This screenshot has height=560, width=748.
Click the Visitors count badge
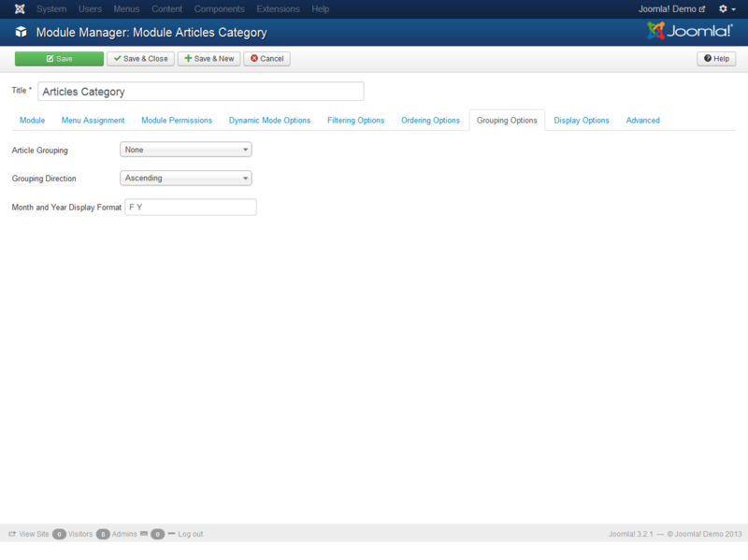59,534
